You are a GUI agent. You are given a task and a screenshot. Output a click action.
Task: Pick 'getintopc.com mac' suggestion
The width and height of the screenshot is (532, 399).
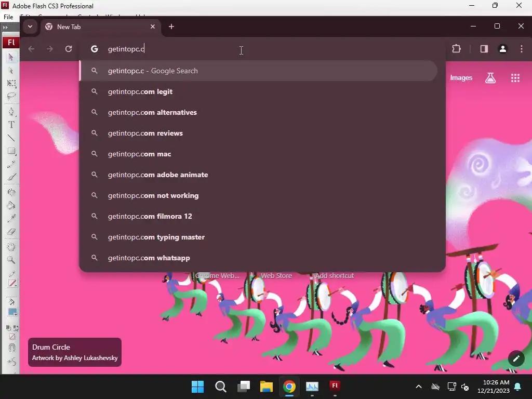259,154
